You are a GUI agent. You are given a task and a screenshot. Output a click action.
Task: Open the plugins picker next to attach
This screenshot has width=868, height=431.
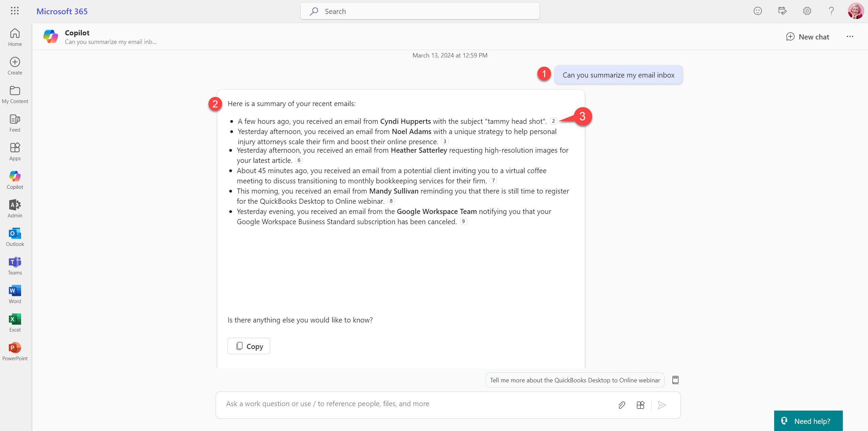(640, 405)
